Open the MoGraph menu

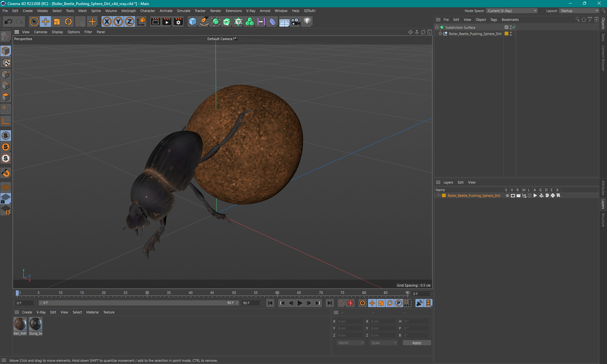(x=128, y=11)
